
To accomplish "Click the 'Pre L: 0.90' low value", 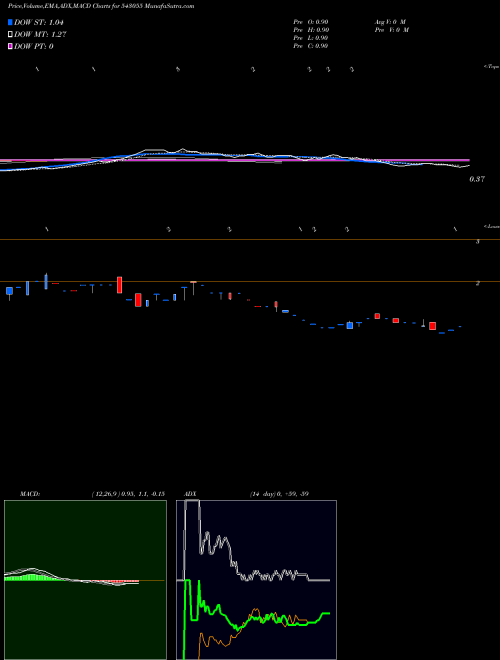I will 311,38.
